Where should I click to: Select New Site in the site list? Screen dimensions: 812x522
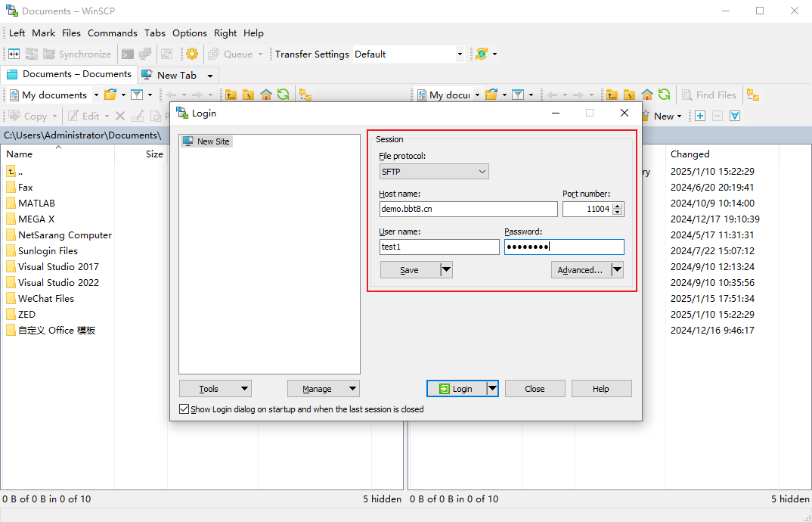206,141
